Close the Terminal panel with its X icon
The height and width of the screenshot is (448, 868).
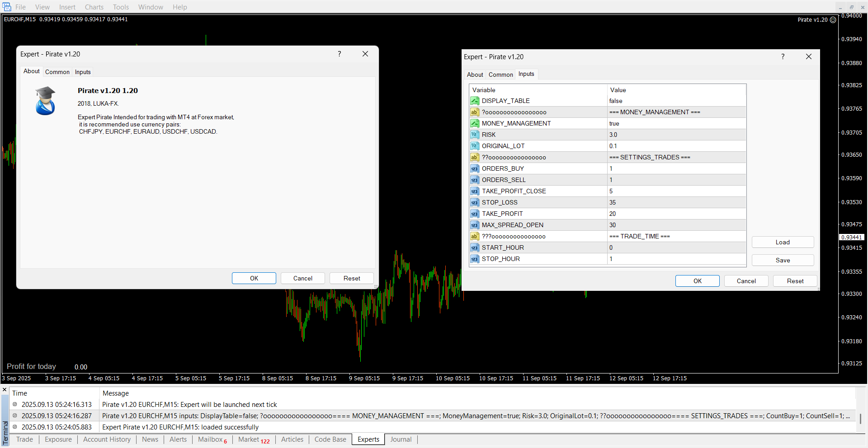pyautogui.click(x=5, y=389)
